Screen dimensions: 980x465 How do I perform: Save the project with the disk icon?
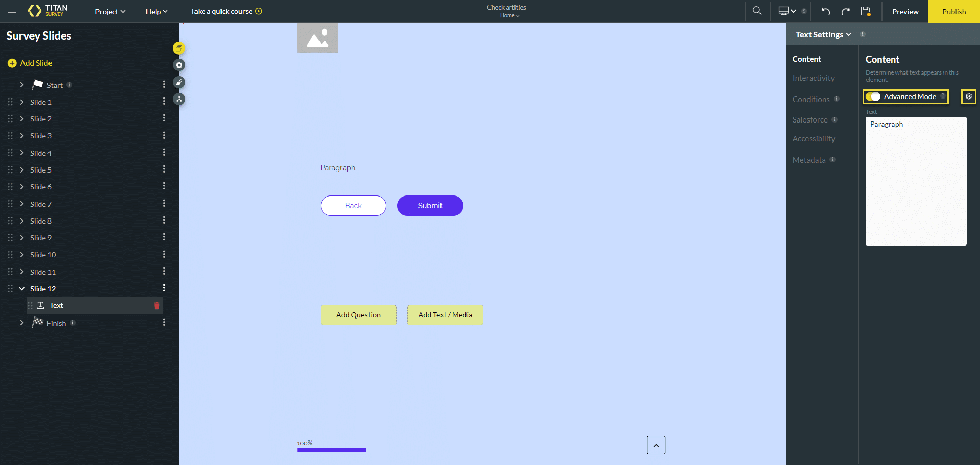[x=865, y=11]
